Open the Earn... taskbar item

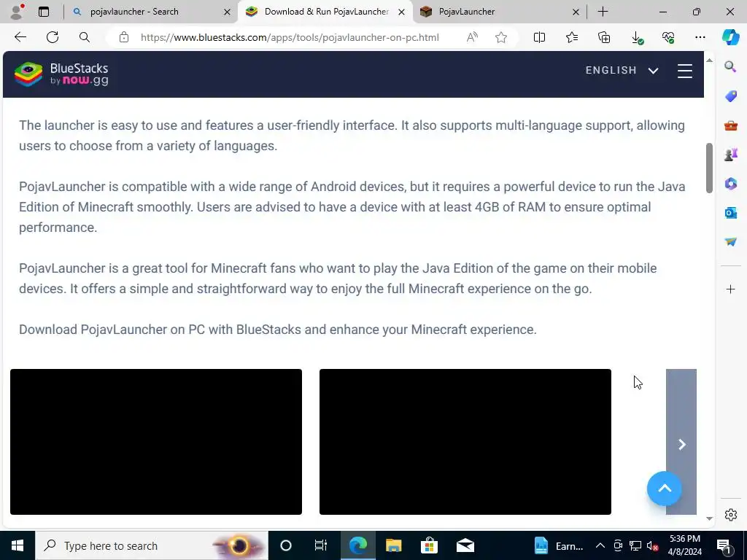(558, 545)
